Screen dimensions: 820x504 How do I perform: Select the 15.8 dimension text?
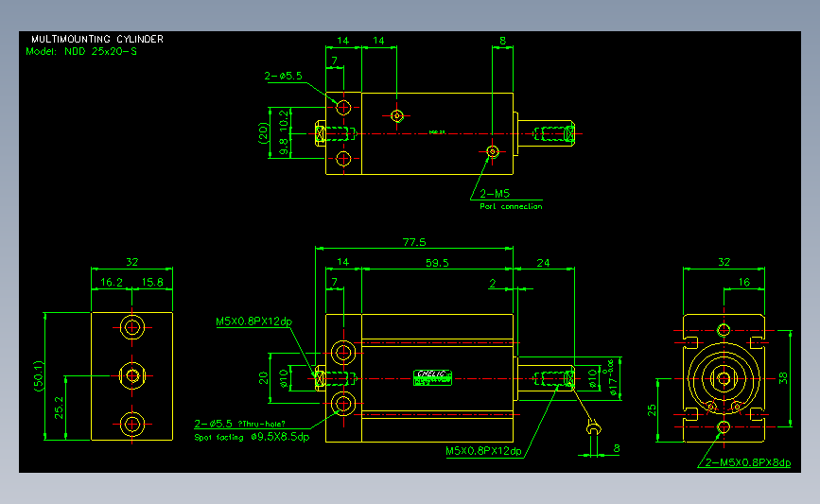[152, 283]
